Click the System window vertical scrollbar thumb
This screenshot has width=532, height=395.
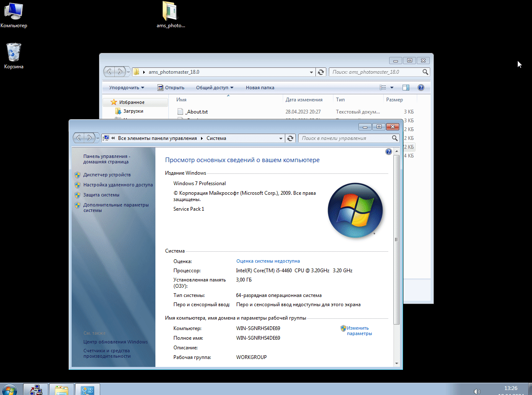(x=396, y=240)
